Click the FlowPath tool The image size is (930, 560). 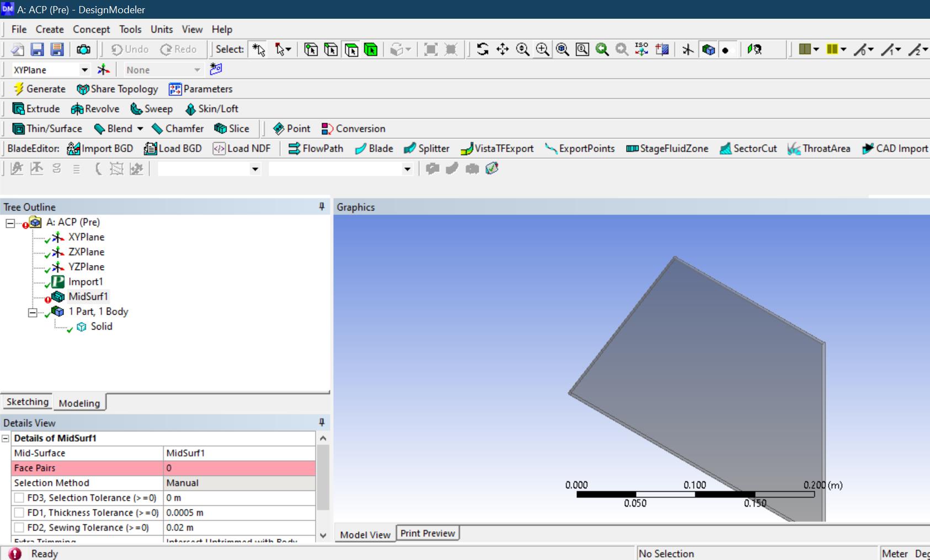[316, 149]
